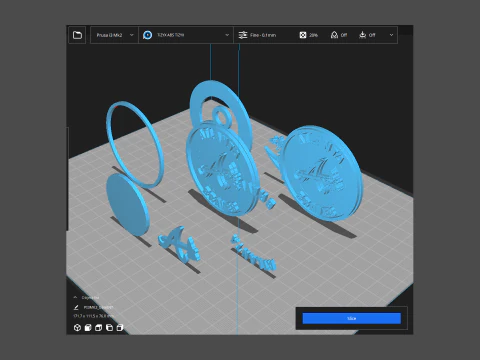Switch to front view cube icon
Screen dimensions: 480x360
coord(88,328)
